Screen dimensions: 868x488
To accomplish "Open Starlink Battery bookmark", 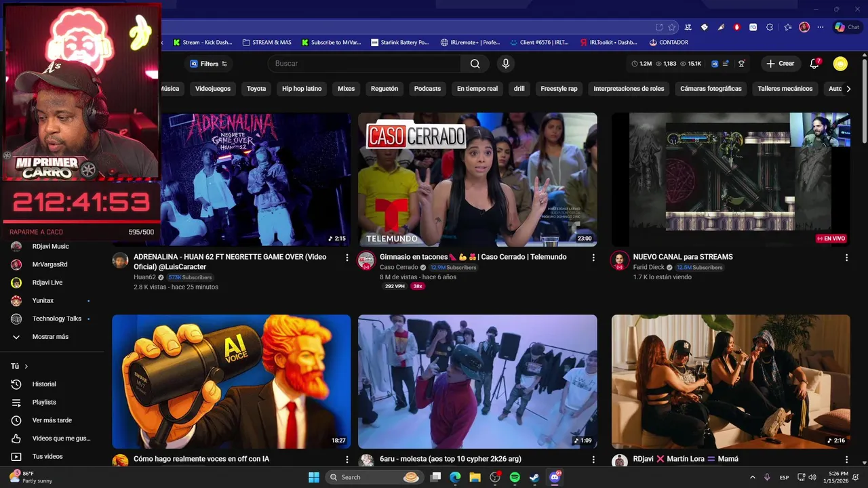I will pyautogui.click(x=400, y=42).
